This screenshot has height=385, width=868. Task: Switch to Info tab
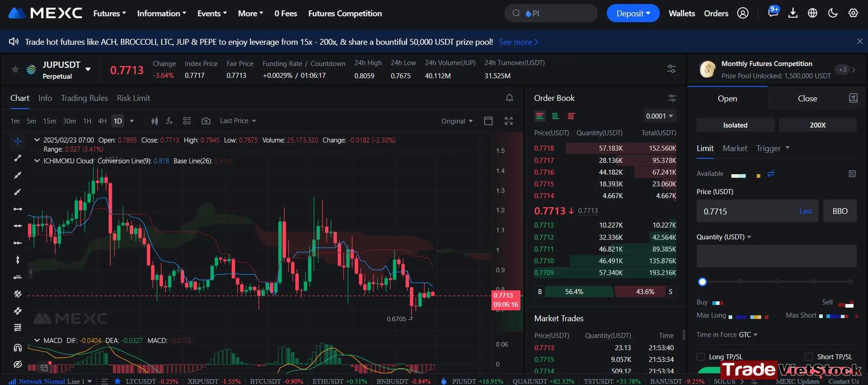(x=45, y=98)
